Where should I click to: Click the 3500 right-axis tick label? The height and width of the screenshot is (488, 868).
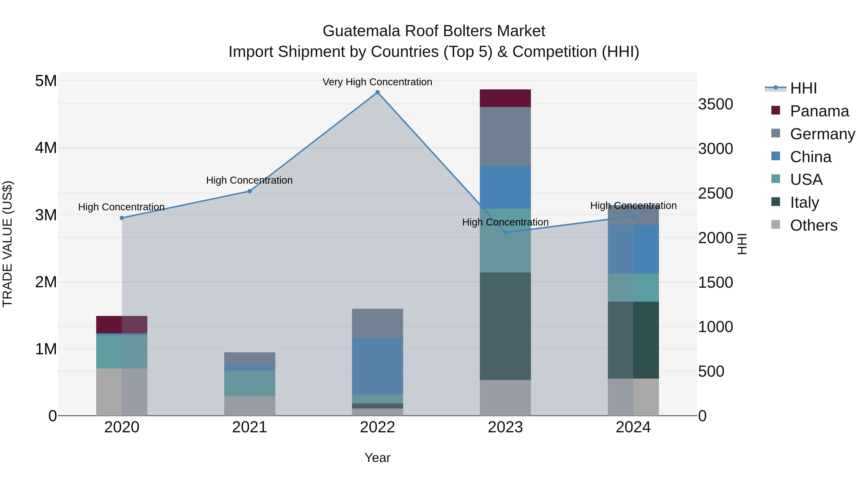click(716, 104)
